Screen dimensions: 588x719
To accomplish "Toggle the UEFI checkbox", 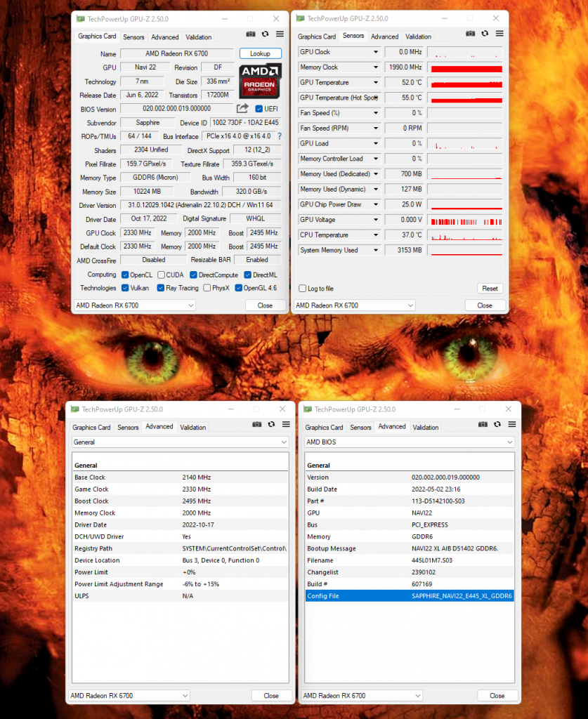I will tap(259, 109).
